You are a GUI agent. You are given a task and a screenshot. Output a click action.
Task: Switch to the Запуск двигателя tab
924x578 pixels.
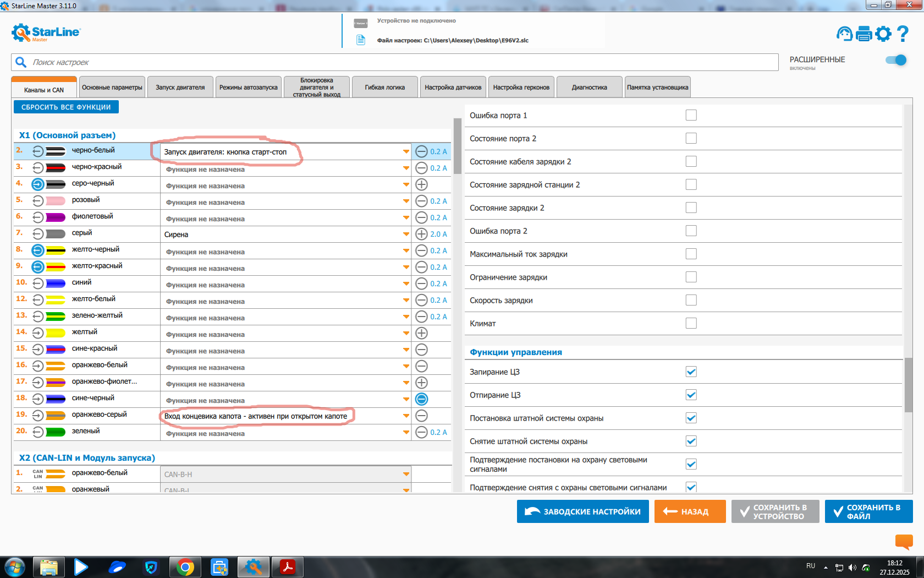[x=180, y=88]
